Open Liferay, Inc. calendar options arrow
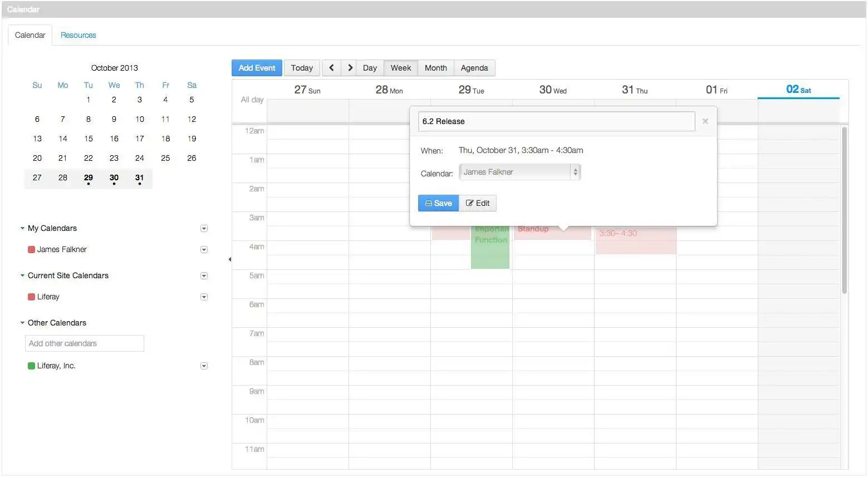 click(x=204, y=366)
